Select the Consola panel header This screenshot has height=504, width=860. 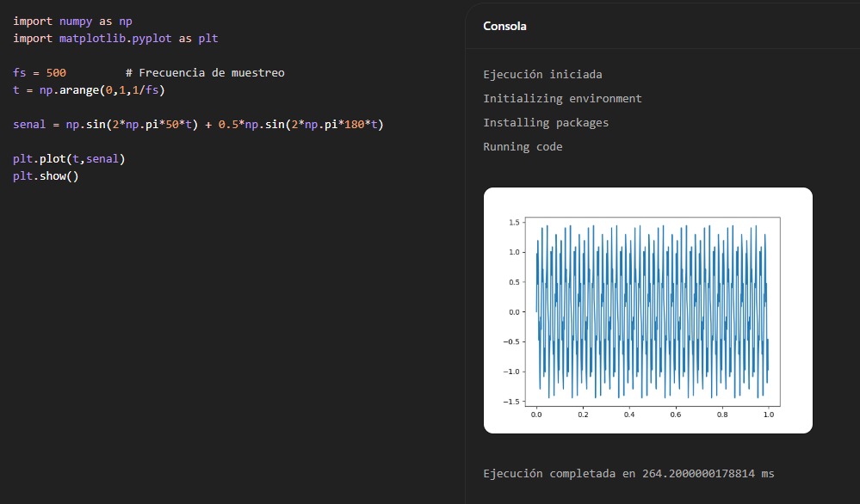coord(504,27)
